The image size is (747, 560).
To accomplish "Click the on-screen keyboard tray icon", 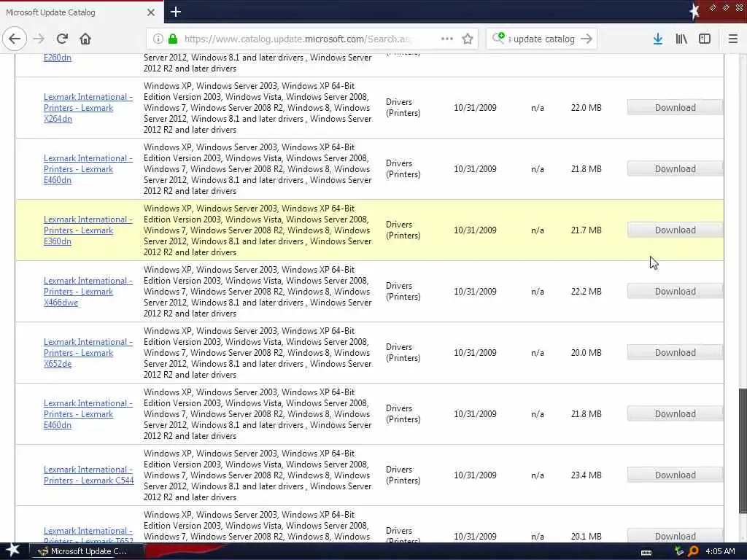I will (646, 552).
